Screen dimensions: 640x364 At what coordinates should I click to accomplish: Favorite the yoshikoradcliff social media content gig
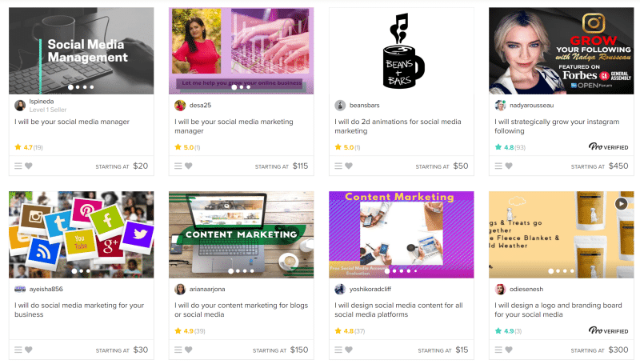click(349, 350)
